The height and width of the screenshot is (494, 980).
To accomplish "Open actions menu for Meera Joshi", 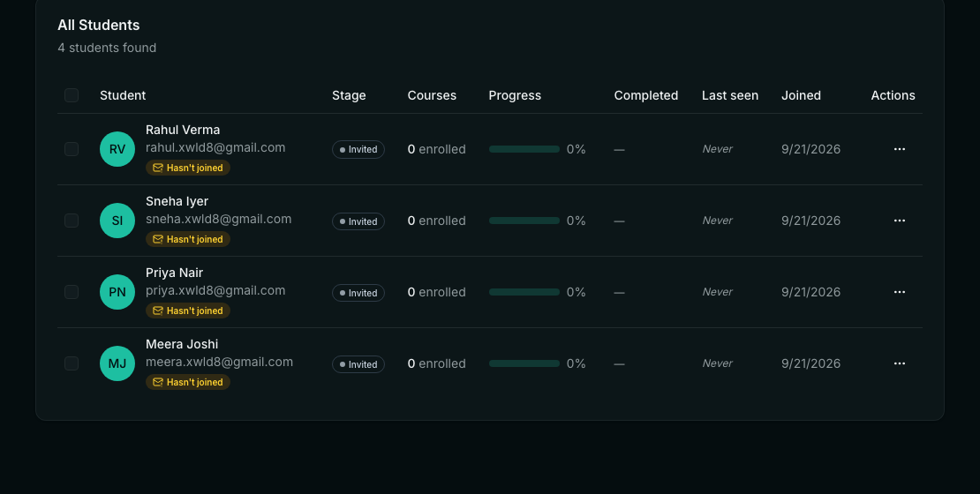I will click(900, 363).
